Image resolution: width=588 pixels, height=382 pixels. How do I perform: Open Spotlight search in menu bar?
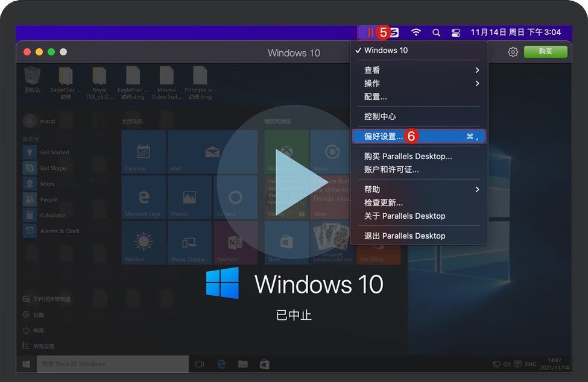pyautogui.click(x=436, y=33)
